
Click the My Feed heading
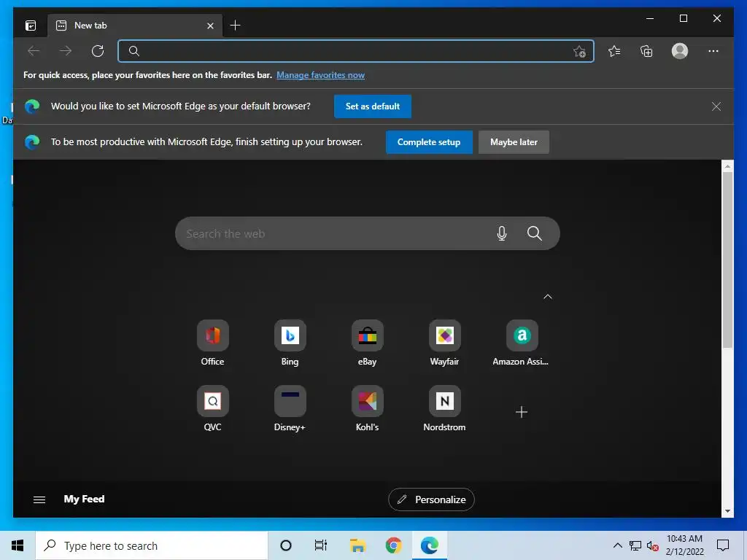pyautogui.click(x=85, y=499)
